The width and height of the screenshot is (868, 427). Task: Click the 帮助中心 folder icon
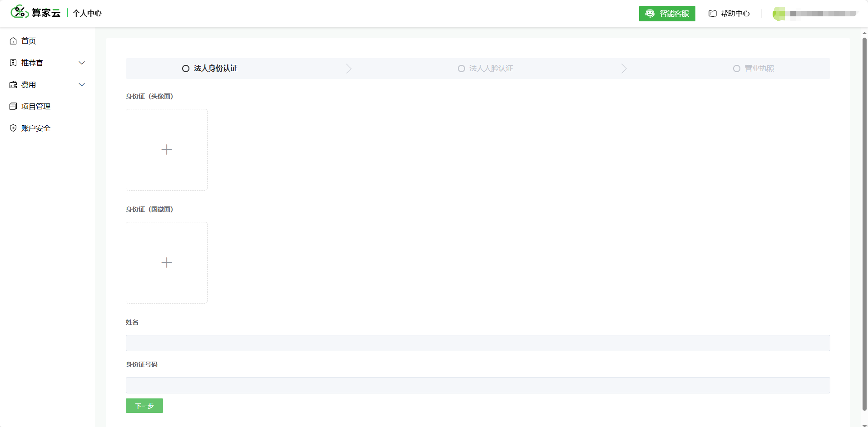click(713, 14)
